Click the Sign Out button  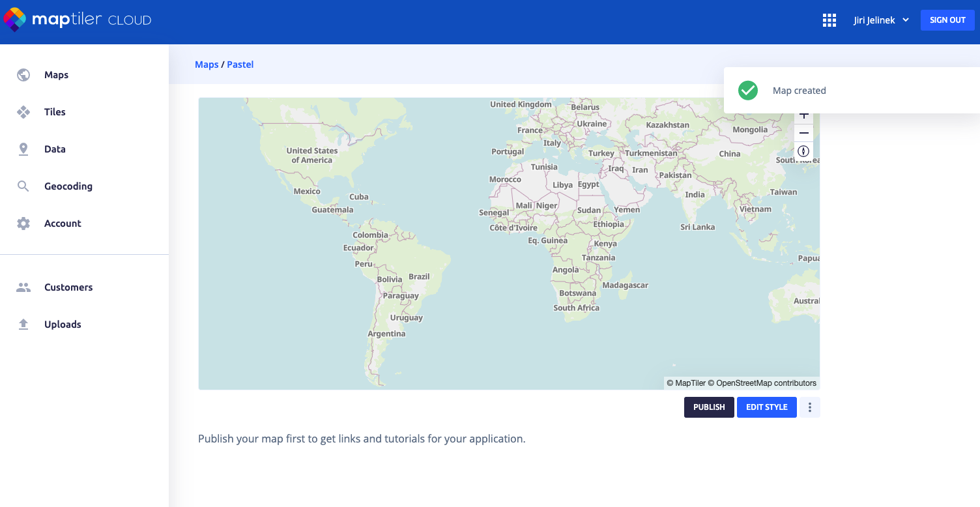pyautogui.click(x=947, y=20)
